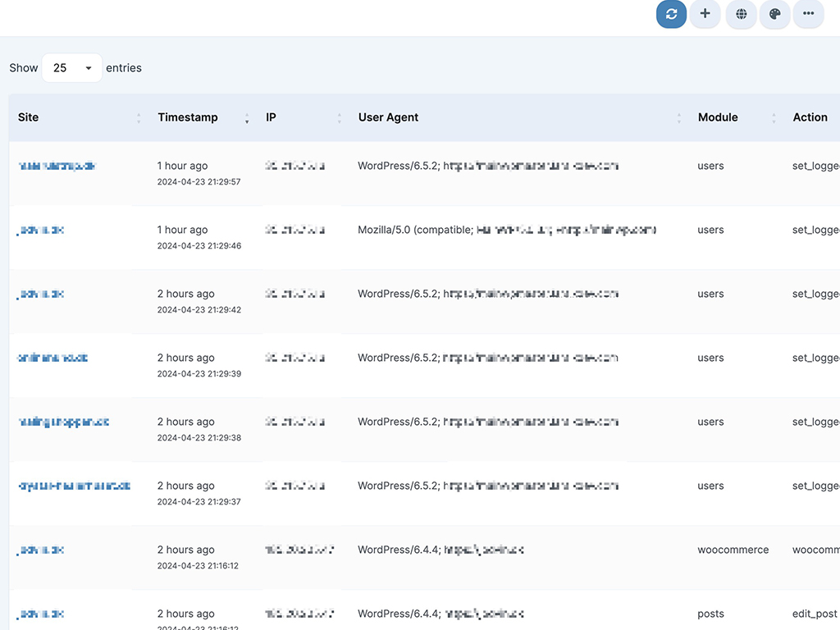Open site link in the posts row

point(41,614)
